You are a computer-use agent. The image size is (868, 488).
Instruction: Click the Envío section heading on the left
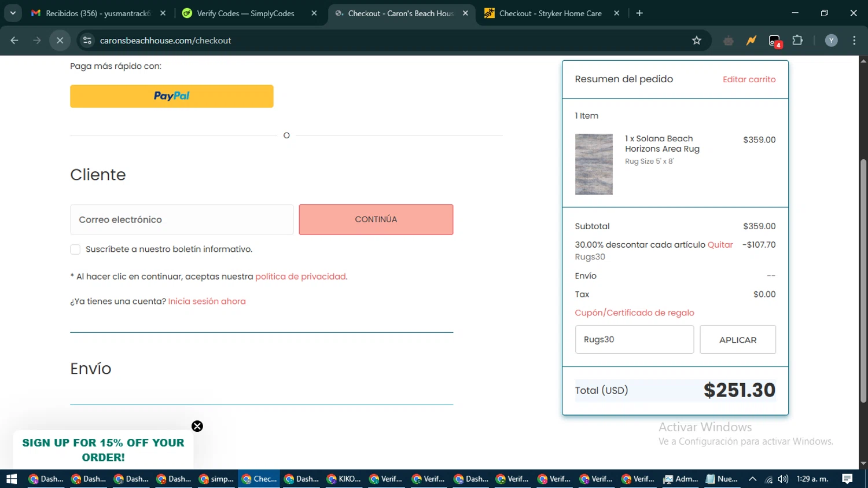point(91,369)
